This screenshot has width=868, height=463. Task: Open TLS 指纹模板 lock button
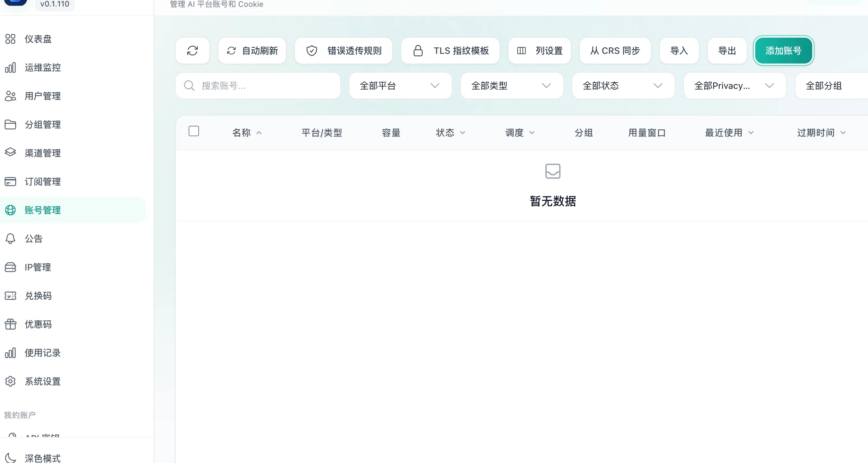pos(450,51)
